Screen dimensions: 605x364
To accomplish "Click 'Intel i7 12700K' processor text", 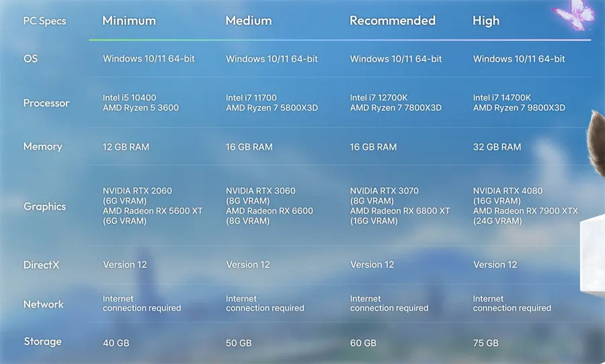I will click(378, 97).
